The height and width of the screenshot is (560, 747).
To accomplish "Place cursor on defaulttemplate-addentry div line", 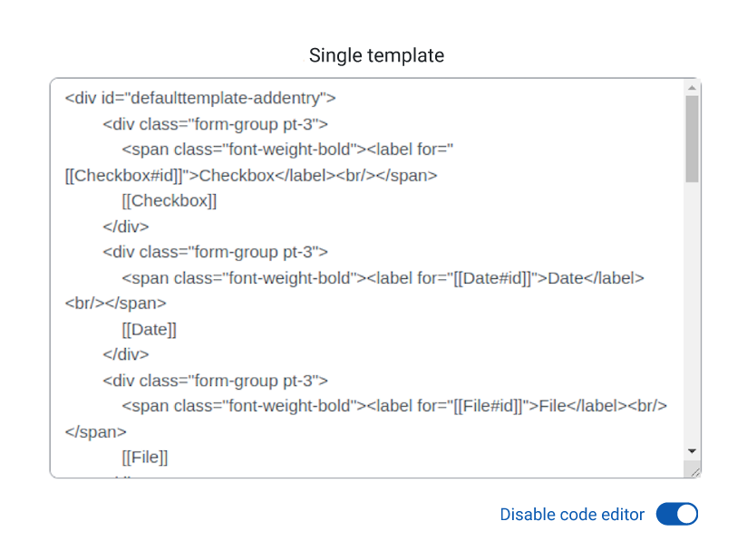I will tap(200, 98).
